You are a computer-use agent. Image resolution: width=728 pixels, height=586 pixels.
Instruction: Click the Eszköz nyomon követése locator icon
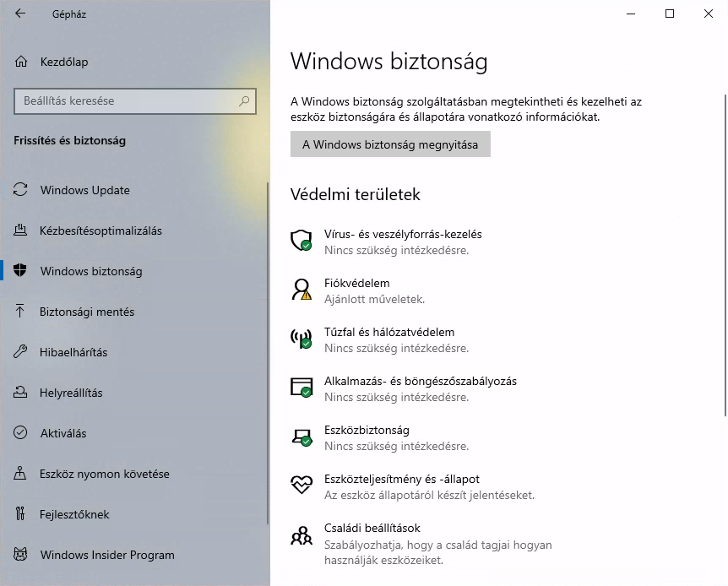point(20,473)
